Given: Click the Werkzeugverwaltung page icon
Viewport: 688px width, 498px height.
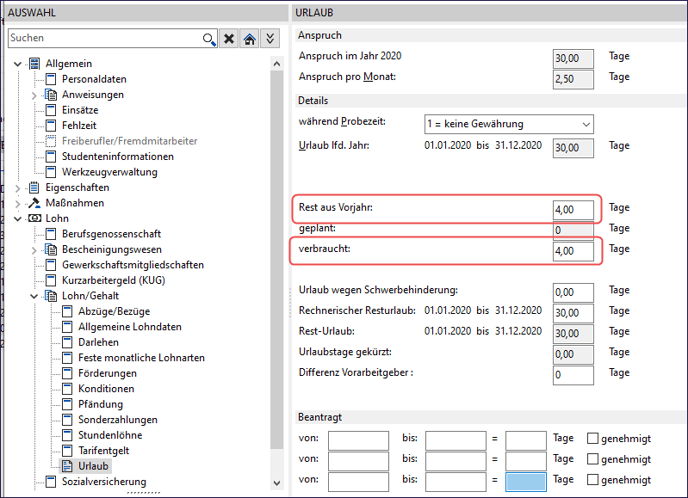Looking at the screenshot, I should click(x=51, y=172).
